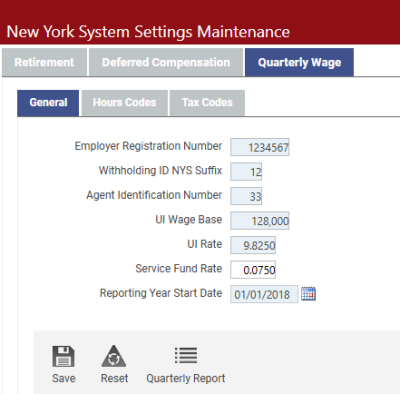Click the Reset triangle icon

click(x=114, y=356)
